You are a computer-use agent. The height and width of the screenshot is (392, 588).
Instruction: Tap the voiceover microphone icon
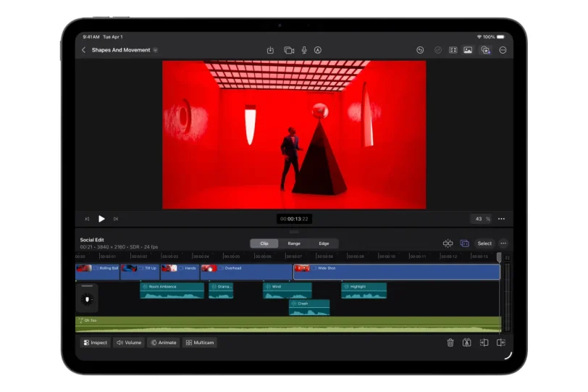[x=304, y=50]
